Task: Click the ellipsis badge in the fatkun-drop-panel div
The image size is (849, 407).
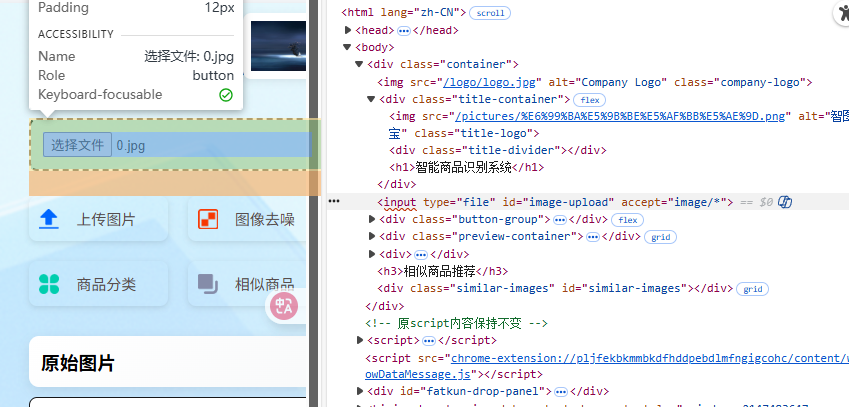Action: tap(561, 392)
